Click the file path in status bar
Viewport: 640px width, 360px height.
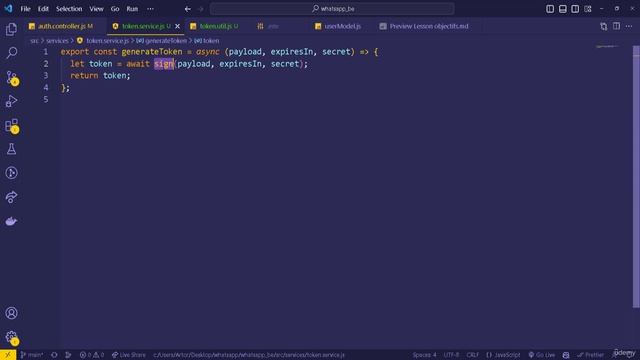(249, 355)
